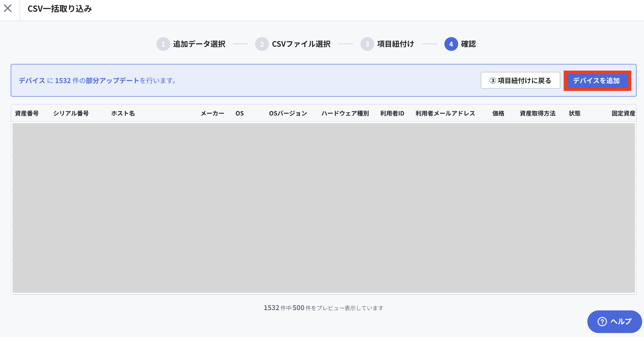Click the 状態 column header
The width and height of the screenshot is (644, 337).
click(x=575, y=113)
